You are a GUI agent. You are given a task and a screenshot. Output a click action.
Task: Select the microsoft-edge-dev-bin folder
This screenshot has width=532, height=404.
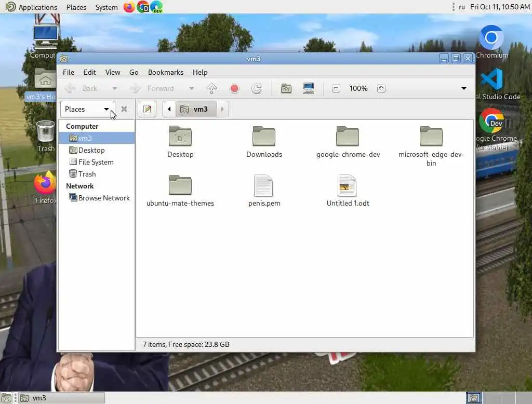coord(431,136)
